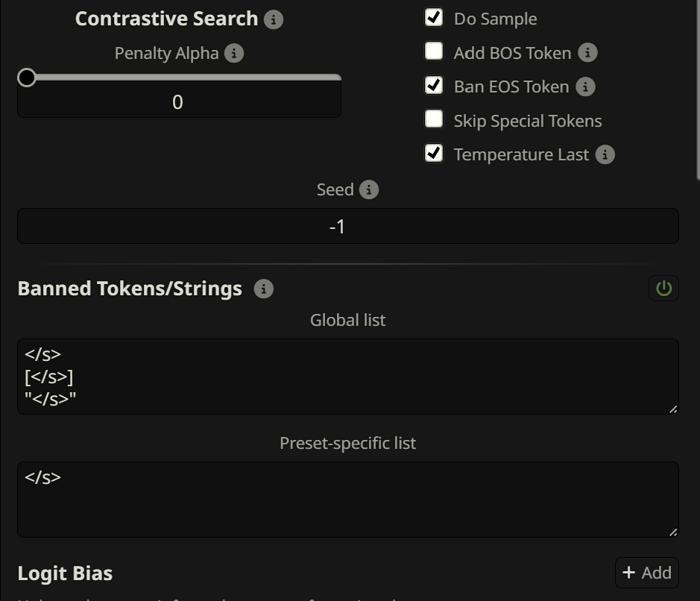Image resolution: width=700 pixels, height=601 pixels.
Task: Click the Add button for Logit Bias
Action: pyautogui.click(x=646, y=573)
